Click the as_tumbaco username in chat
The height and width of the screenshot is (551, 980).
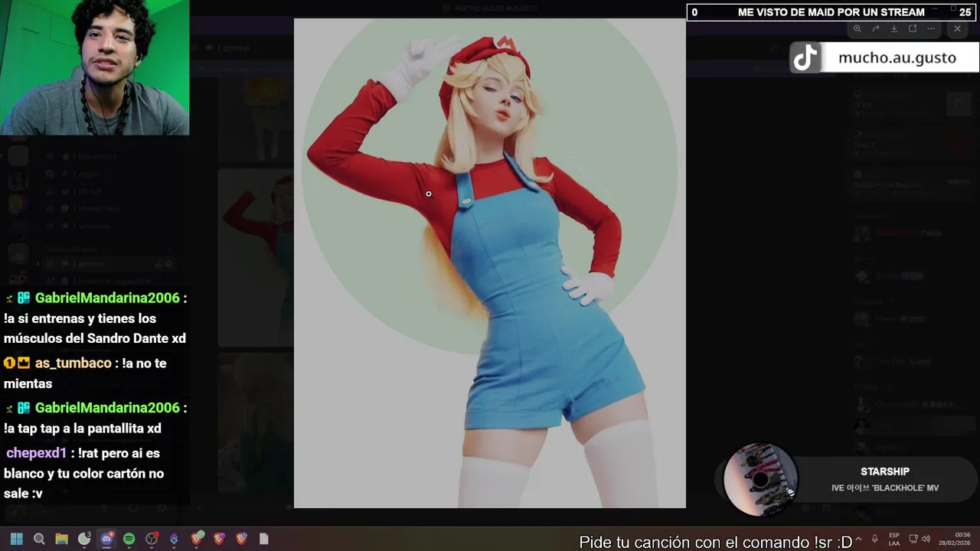(73, 363)
